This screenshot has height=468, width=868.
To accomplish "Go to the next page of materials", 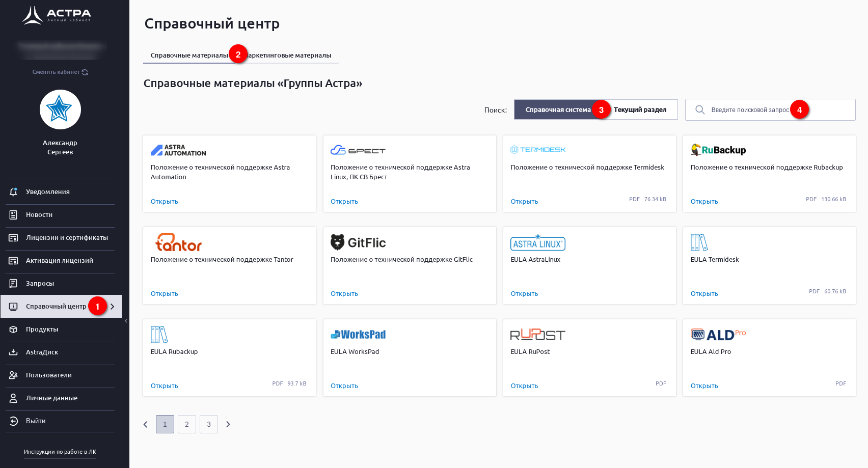I will (x=228, y=424).
